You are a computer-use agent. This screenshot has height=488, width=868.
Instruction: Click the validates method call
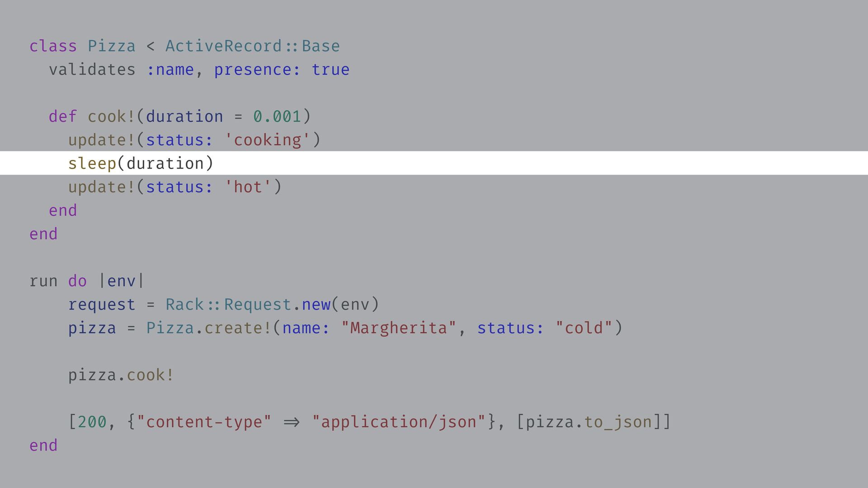(92, 70)
